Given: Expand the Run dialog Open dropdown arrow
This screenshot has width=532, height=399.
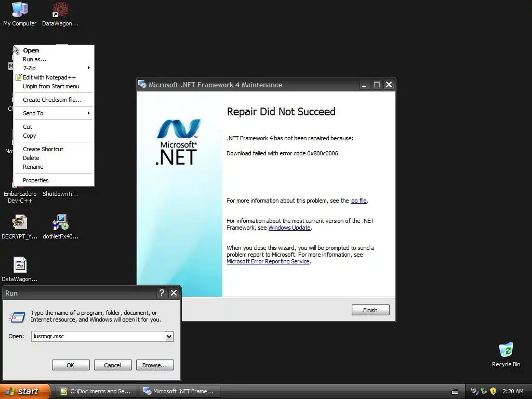Looking at the screenshot, I should point(169,336).
